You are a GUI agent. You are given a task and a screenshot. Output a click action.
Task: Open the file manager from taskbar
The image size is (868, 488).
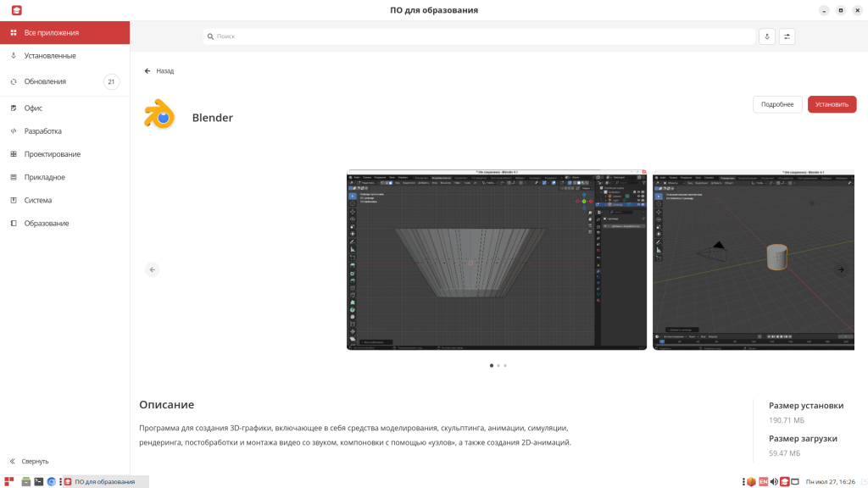pos(26,481)
